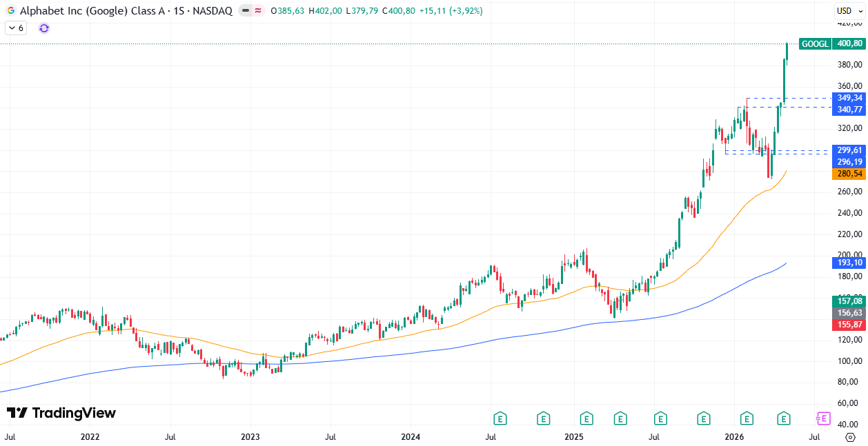Click the O385,63 open price value
This screenshot has height=446, width=868.
point(288,11)
